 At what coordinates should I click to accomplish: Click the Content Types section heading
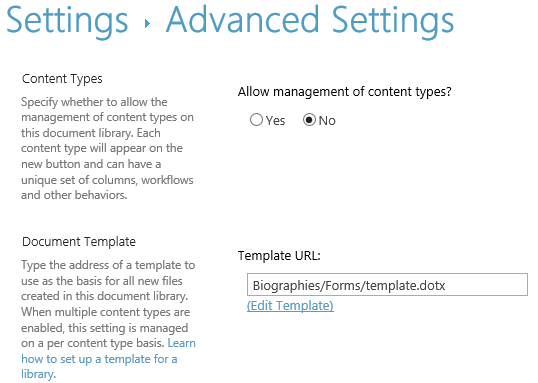tap(62, 79)
